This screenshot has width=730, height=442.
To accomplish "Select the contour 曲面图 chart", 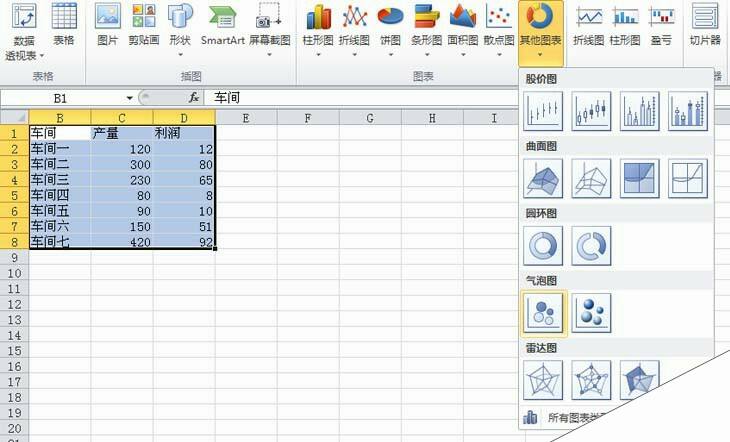I will (640, 178).
